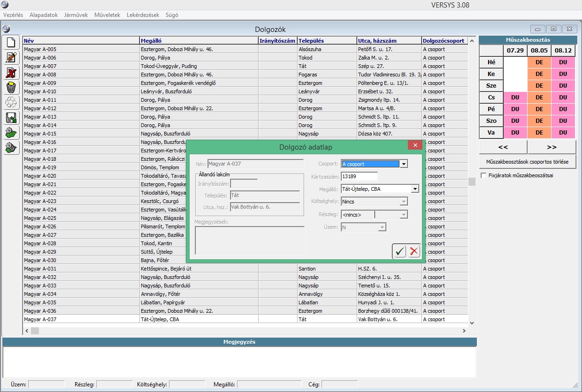582x392 pixels.
Task: Open the Vezérlés menu
Action: 13,15
